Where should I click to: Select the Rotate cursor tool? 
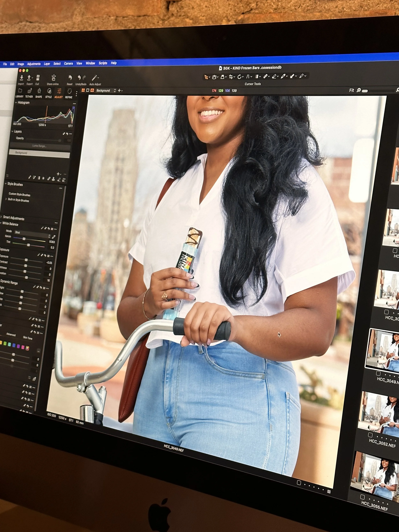[x=239, y=77]
